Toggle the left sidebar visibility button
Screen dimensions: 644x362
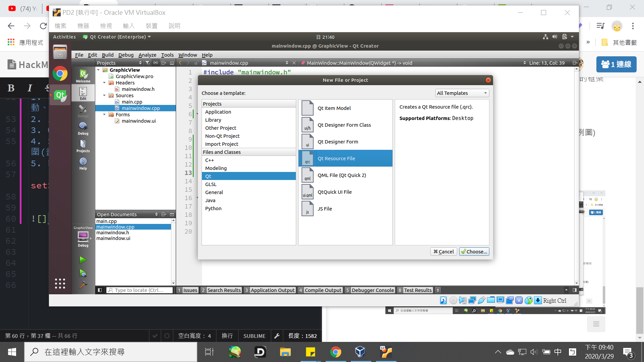tap(100, 290)
